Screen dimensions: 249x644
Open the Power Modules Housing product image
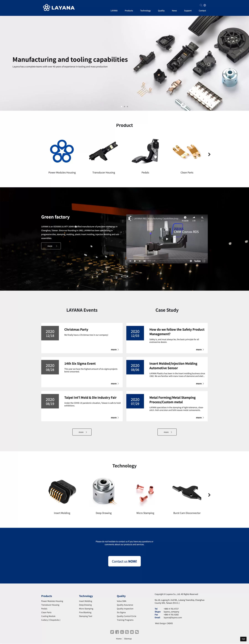[x=62, y=151]
